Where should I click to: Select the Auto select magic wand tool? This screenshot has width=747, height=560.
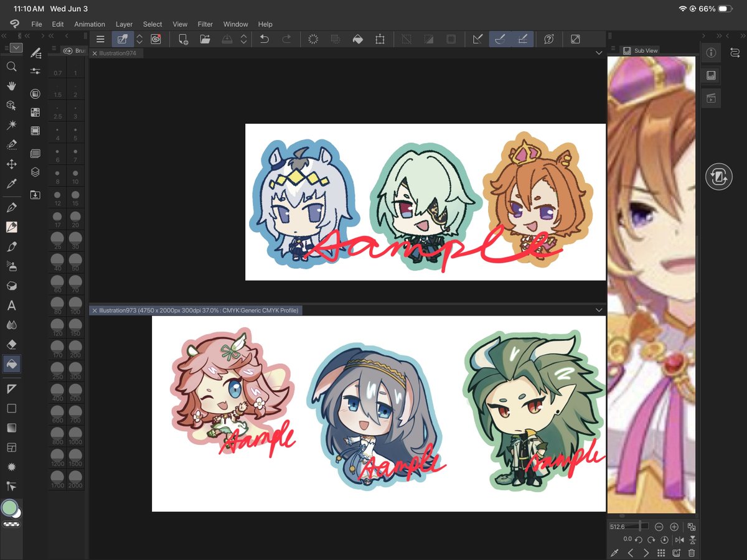pyautogui.click(x=11, y=125)
